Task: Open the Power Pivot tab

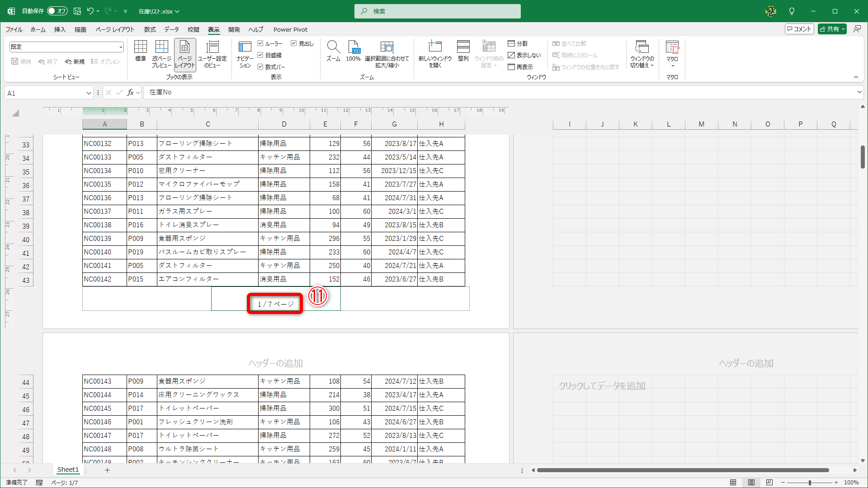Action: click(x=290, y=29)
